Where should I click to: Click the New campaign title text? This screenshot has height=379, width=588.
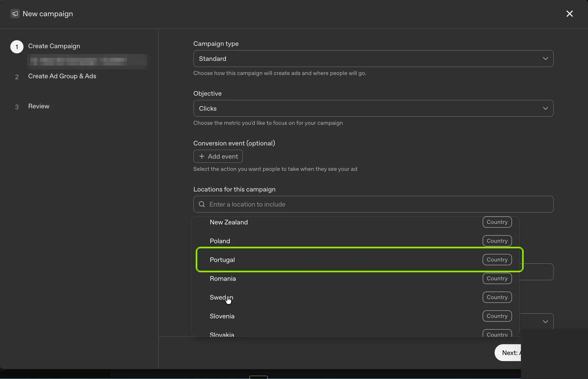point(48,14)
